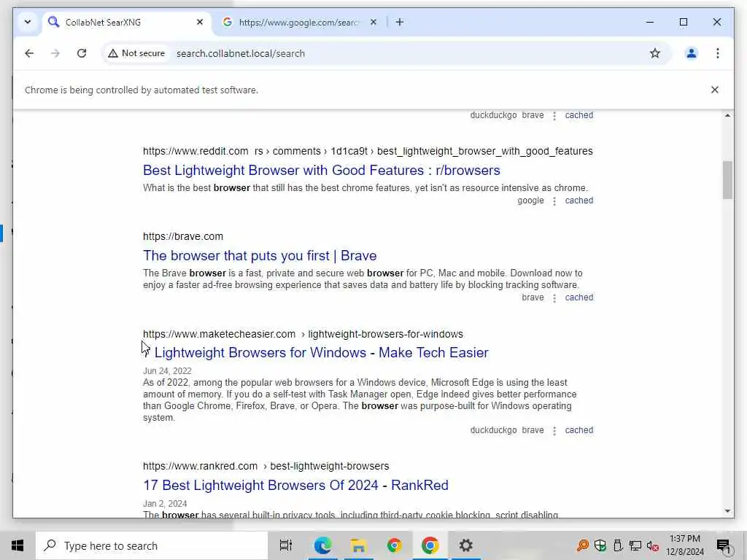The image size is (747, 560).
Task: Open cached link for reddit result
Action: pos(578,201)
